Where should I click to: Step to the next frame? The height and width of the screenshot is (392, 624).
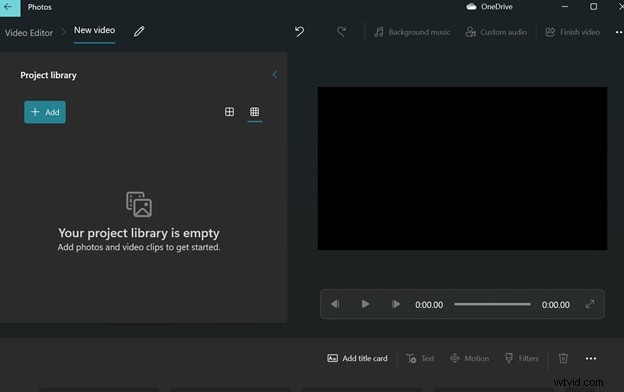pyautogui.click(x=396, y=304)
